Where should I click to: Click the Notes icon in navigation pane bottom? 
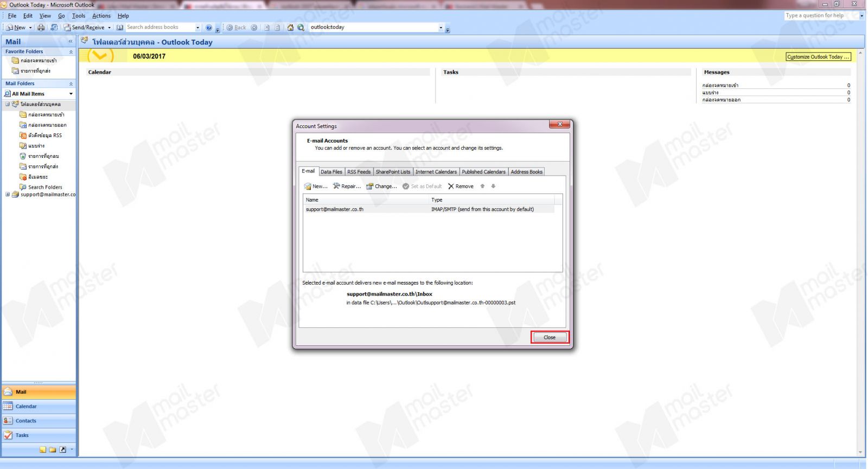click(43, 449)
